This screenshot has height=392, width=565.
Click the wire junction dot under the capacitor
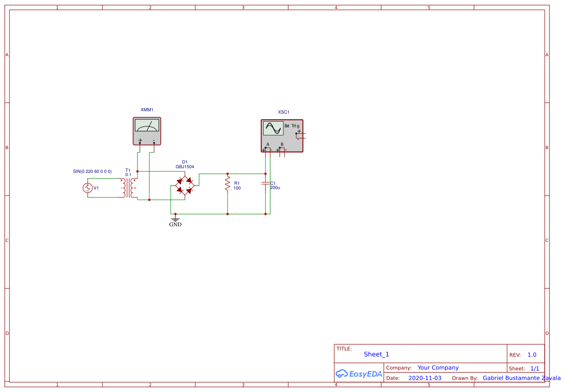265,214
